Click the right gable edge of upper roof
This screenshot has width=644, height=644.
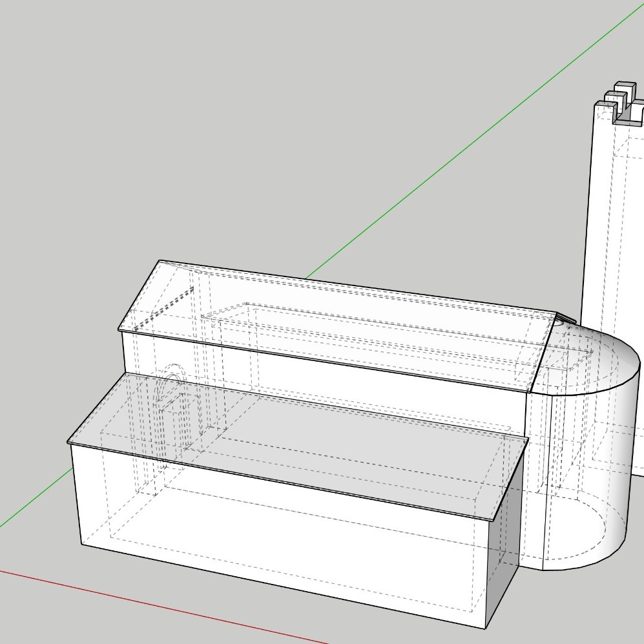tap(544, 352)
